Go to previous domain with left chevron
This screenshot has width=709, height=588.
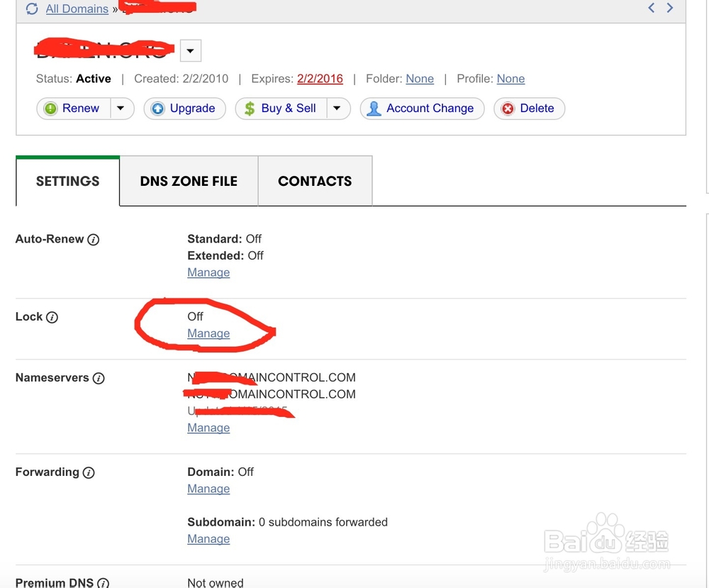pos(651,8)
